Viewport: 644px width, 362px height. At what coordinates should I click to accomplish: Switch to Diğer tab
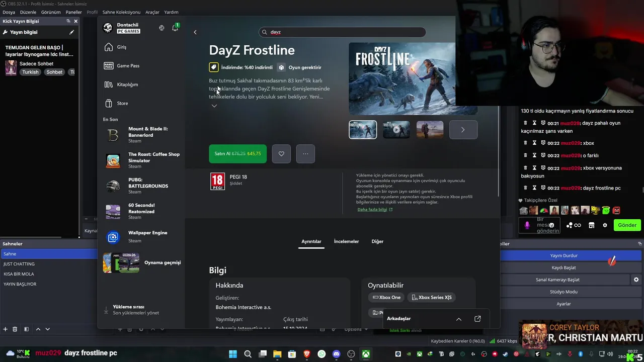point(377,242)
